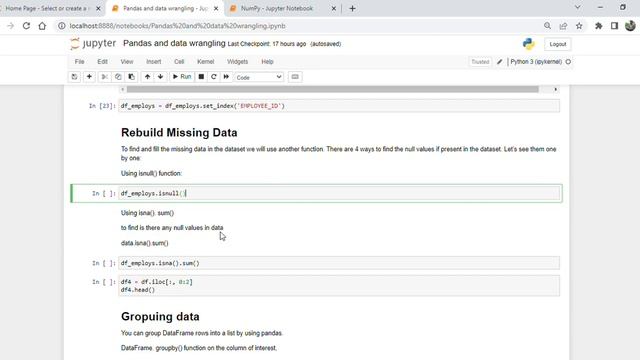Copy the selected cells
640x360 pixels.
[x=118, y=77]
